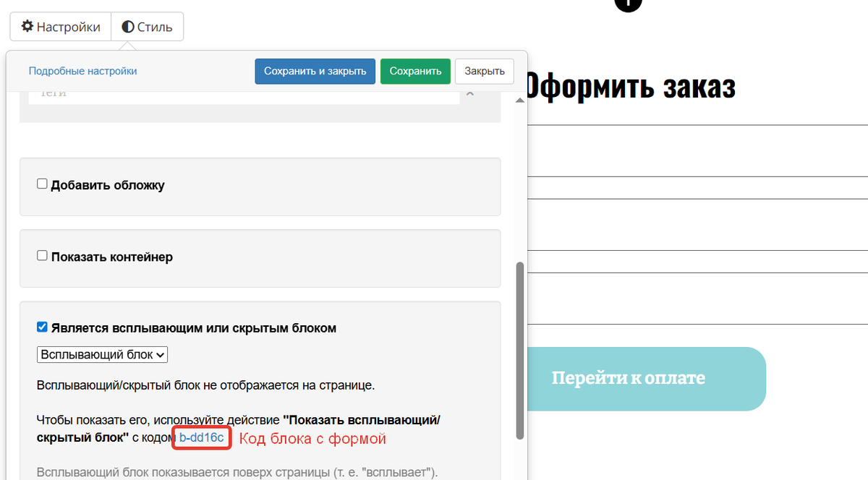Open the Всплывающий блок dropdown
Viewport: 868px width, 480px height.
[x=102, y=354]
